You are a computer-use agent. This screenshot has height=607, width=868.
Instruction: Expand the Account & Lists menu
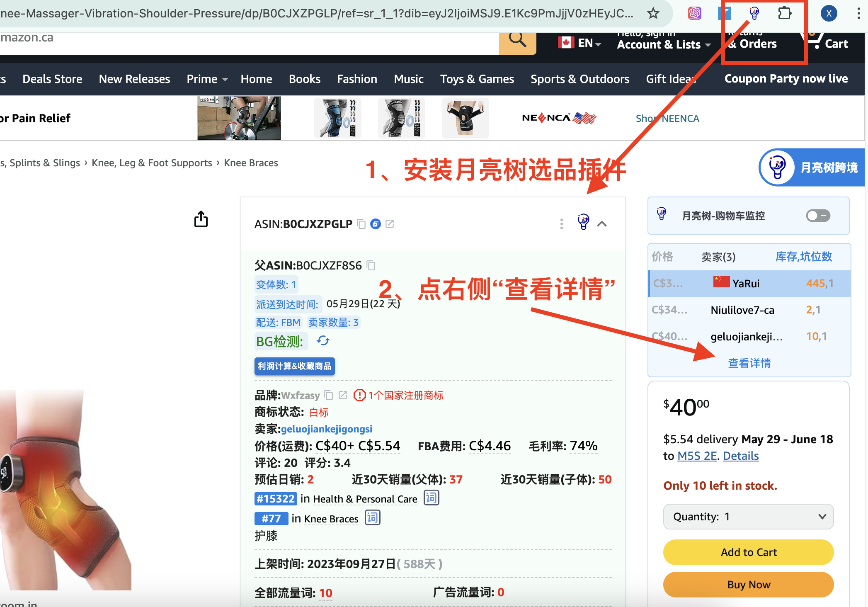tap(664, 44)
